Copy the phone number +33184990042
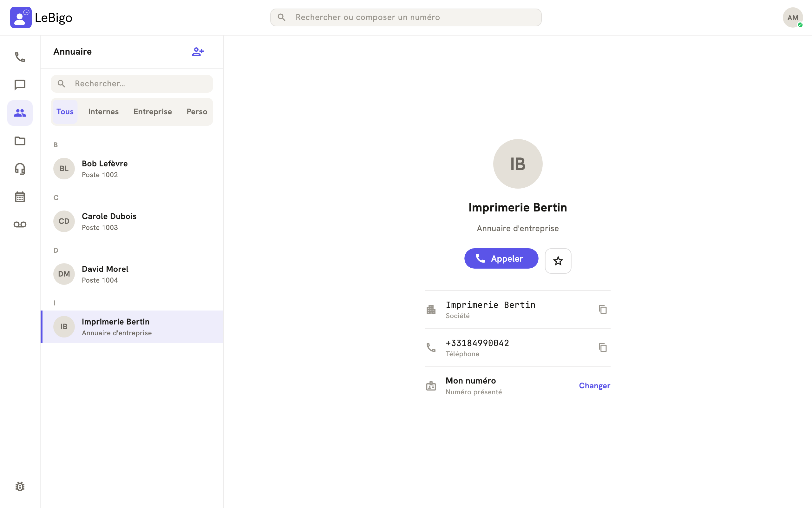The height and width of the screenshot is (508, 812). [x=603, y=347]
